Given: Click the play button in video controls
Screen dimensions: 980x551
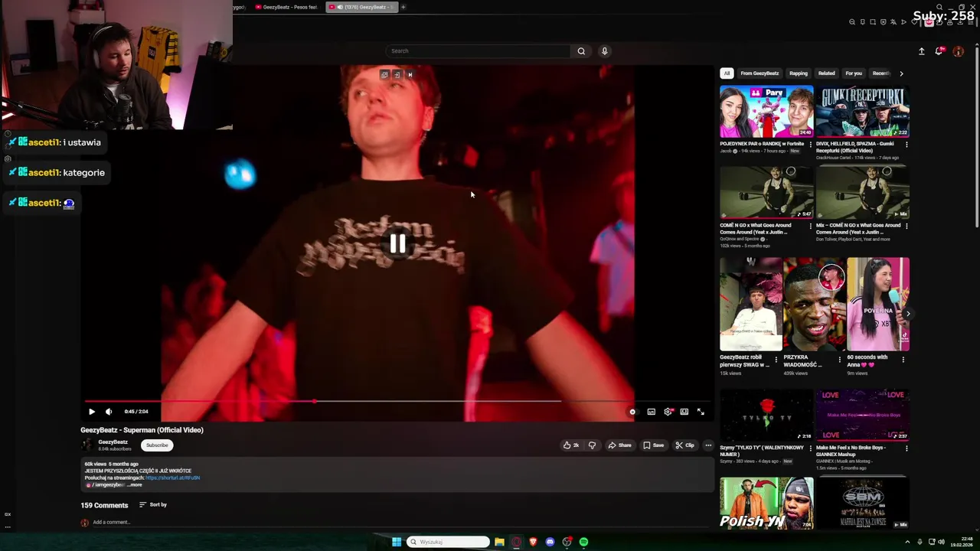Looking at the screenshot, I should (92, 412).
